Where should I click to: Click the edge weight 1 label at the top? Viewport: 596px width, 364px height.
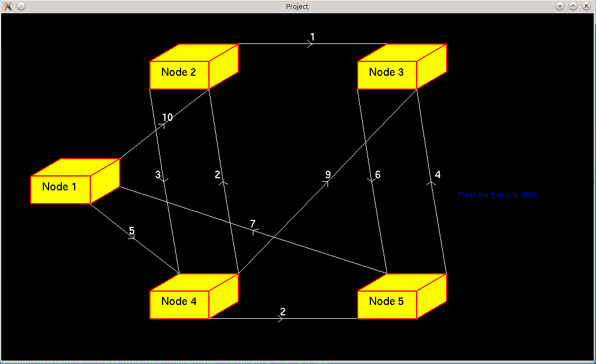tap(313, 36)
